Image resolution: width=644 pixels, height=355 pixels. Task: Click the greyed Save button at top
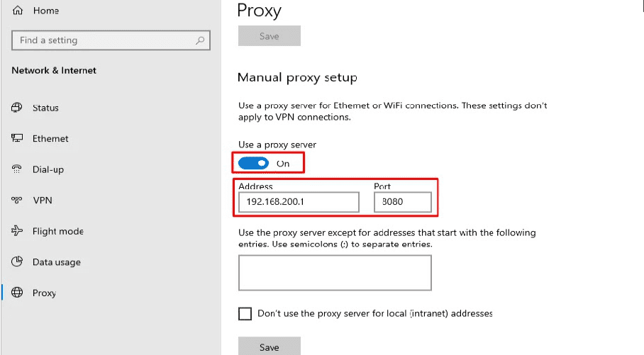269,36
